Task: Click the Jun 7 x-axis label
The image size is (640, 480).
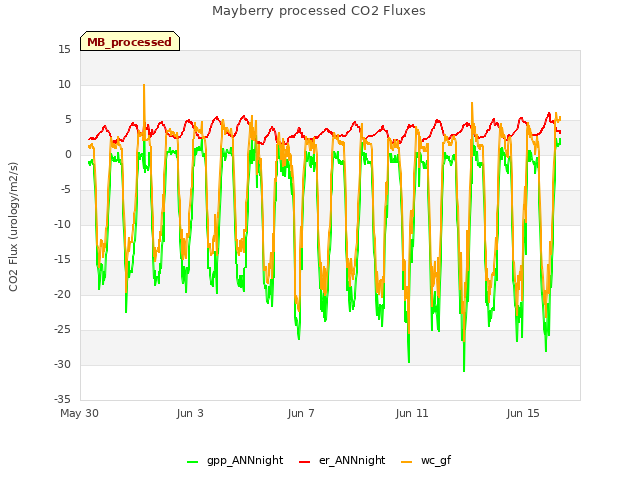Action: coord(301,413)
